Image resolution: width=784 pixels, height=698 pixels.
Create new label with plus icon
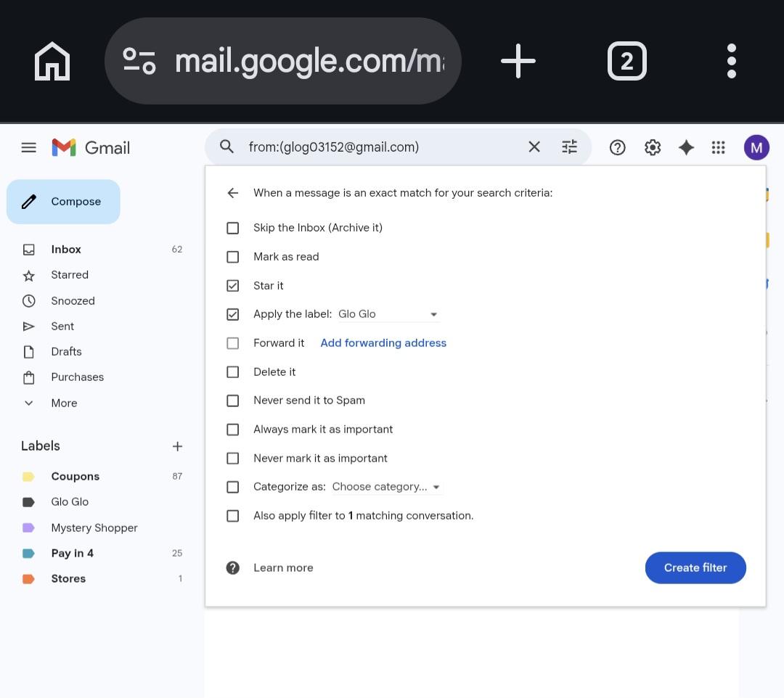click(x=177, y=446)
